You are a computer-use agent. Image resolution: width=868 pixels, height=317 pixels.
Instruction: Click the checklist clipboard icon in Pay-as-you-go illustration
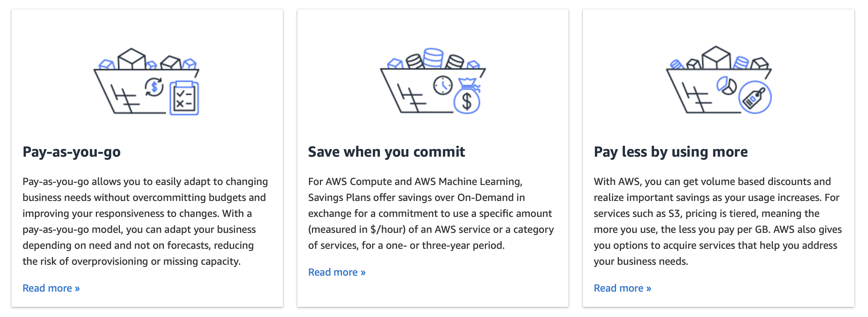(183, 97)
